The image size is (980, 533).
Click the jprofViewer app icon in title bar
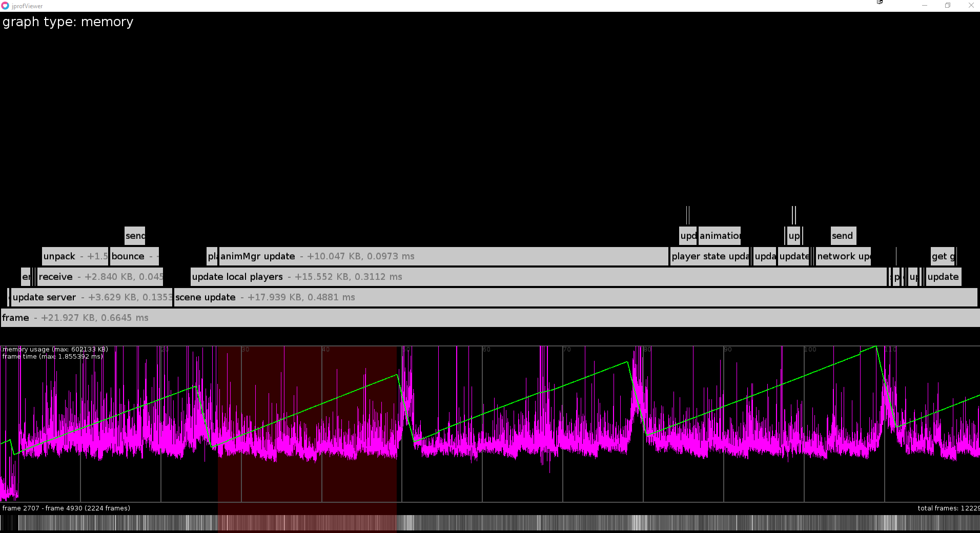[5, 6]
